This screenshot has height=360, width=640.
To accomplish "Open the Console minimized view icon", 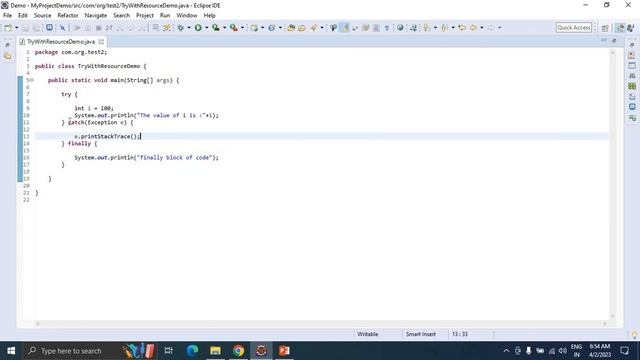I will click(632, 107).
